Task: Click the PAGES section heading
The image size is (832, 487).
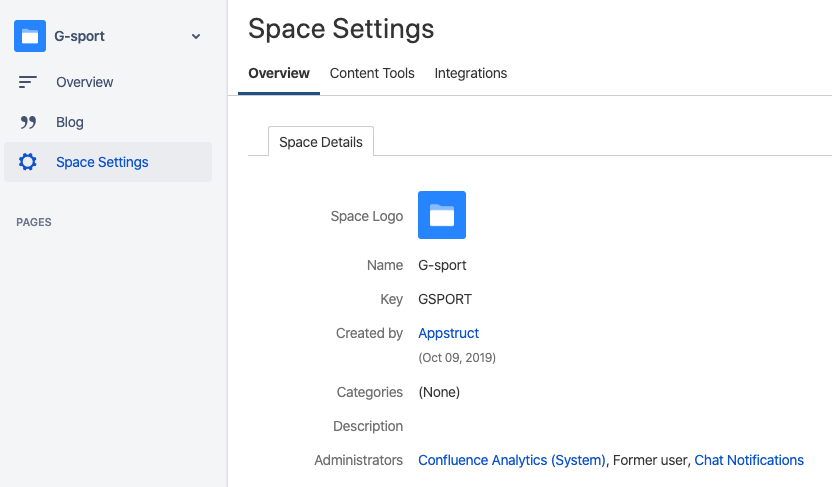Action: (34, 222)
